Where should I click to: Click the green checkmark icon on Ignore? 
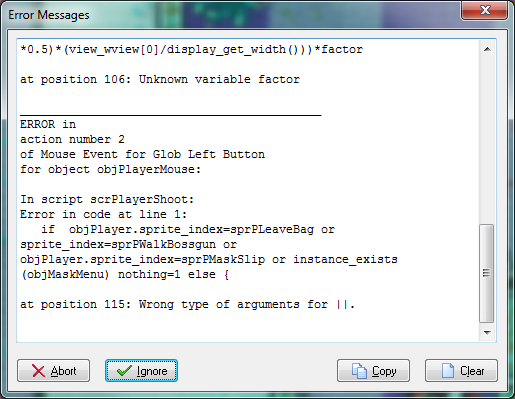coord(124,371)
